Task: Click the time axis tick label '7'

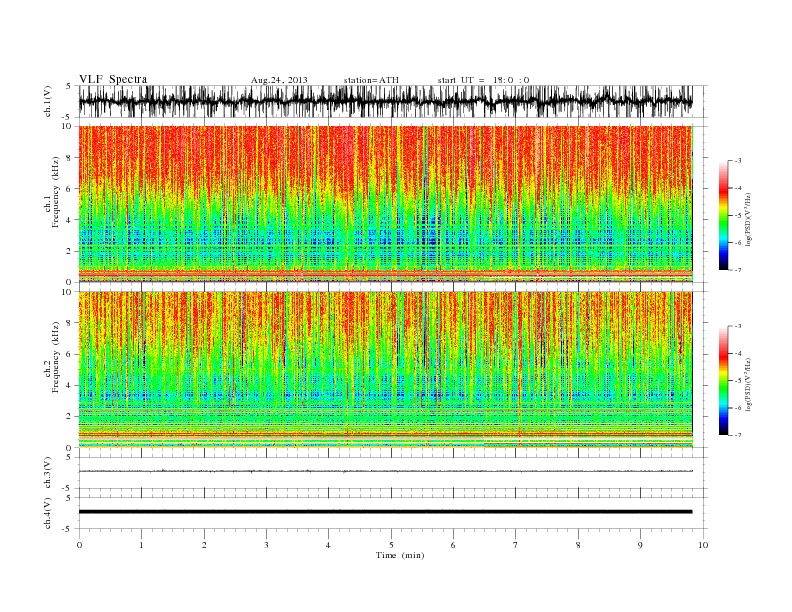Action: pos(516,545)
